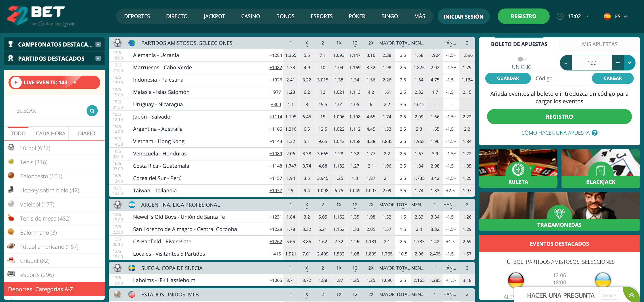The image size is (644, 302).
Task: Click the Balonmano ball icon
Action: click(11, 232)
